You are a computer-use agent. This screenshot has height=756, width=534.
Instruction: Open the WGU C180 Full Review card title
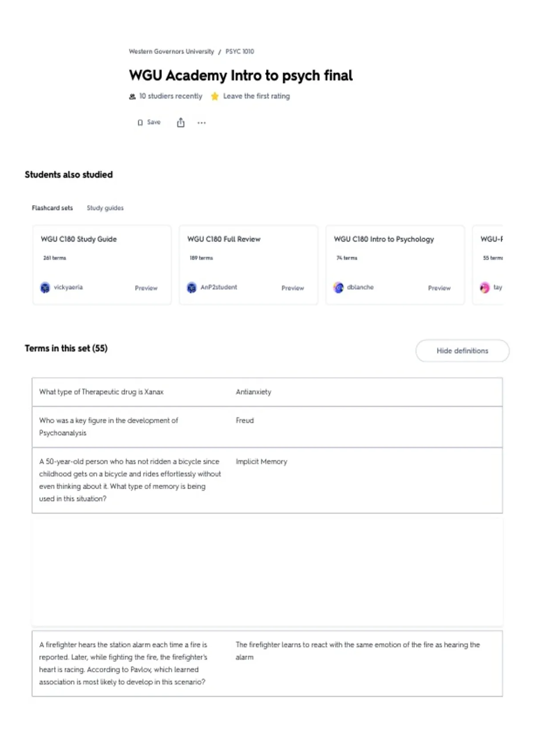click(224, 239)
